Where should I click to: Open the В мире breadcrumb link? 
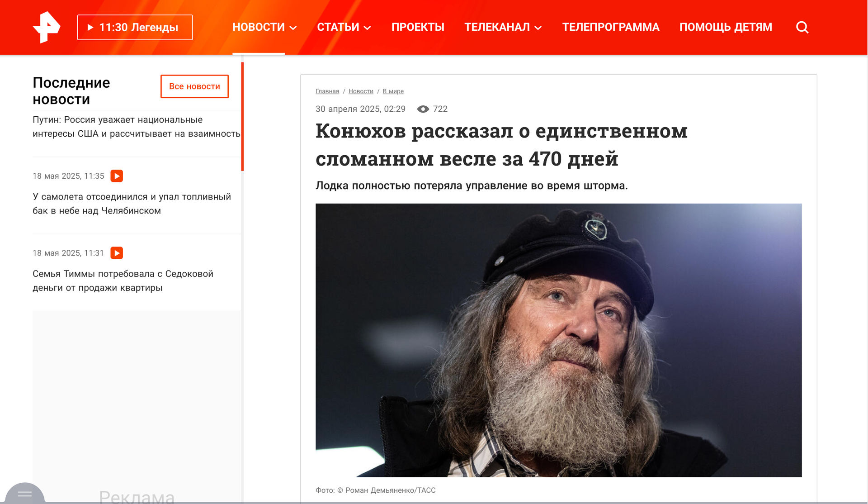393,91
